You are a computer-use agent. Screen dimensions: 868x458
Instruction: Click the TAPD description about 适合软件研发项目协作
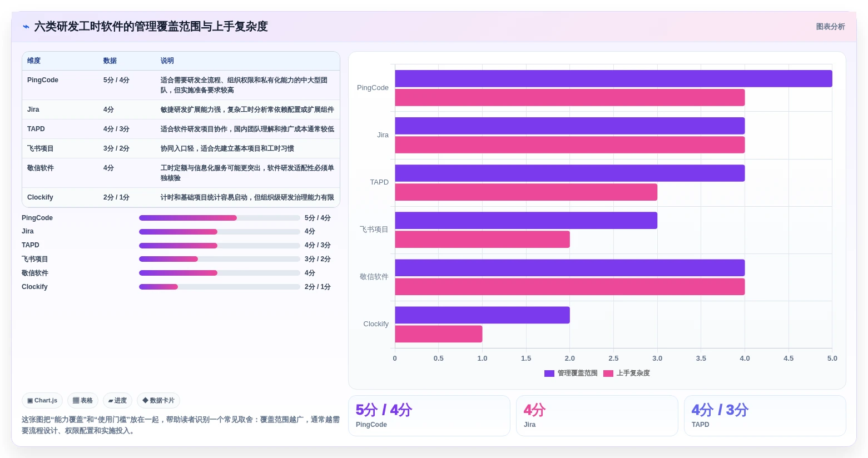click(247, 129)
